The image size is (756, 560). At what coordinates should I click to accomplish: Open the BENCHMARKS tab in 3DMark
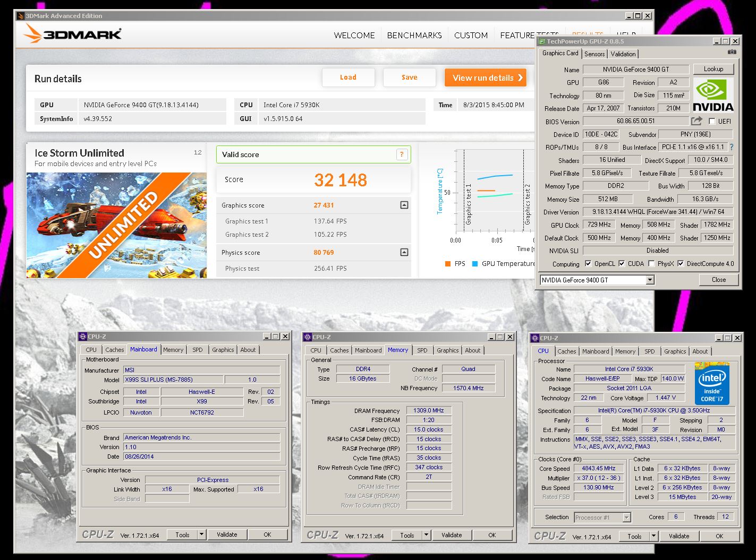click(414, 36)
